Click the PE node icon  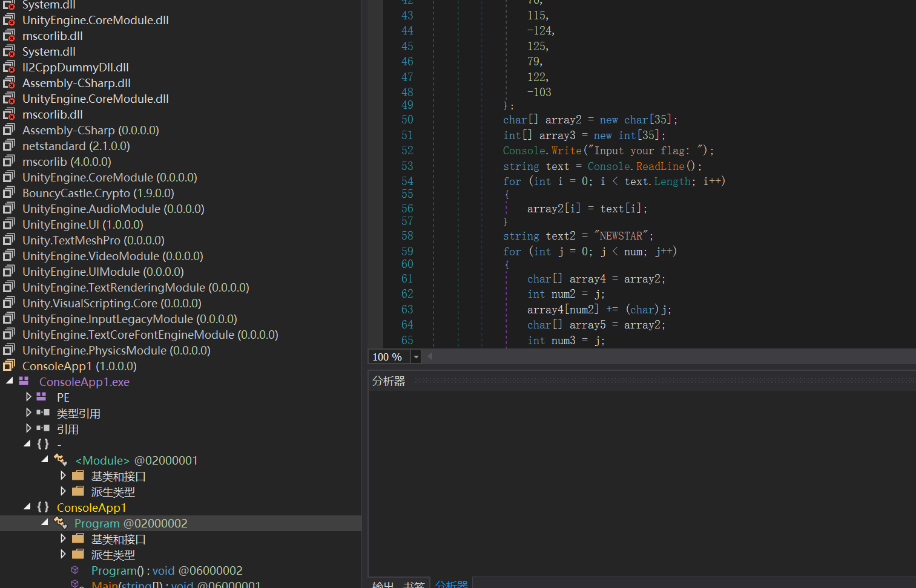pos(42,397)
